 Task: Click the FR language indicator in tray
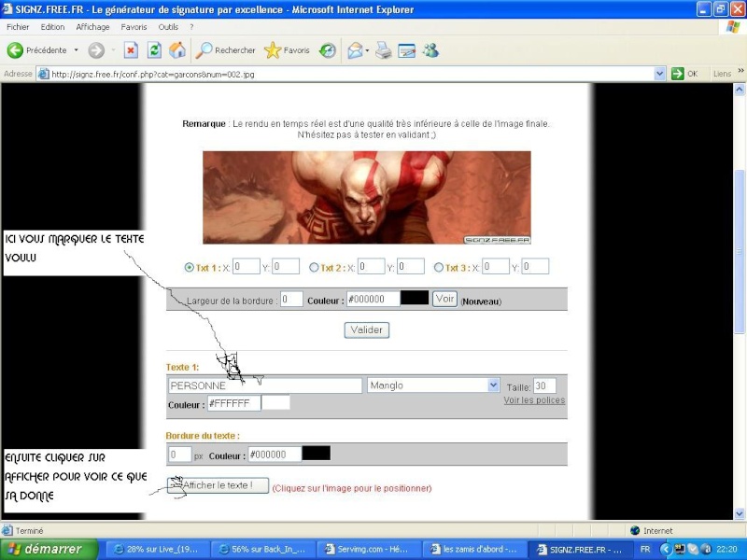(x=645, y=549)
